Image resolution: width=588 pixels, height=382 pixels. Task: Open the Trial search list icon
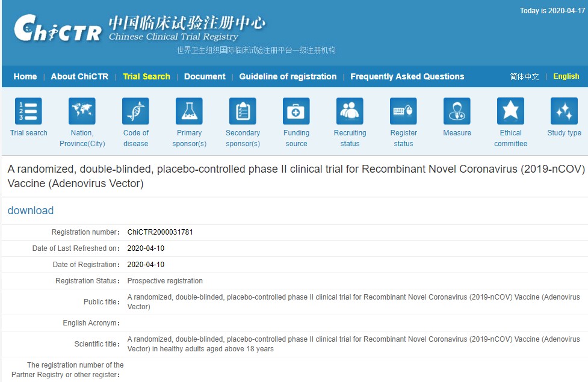pos(28,111)
